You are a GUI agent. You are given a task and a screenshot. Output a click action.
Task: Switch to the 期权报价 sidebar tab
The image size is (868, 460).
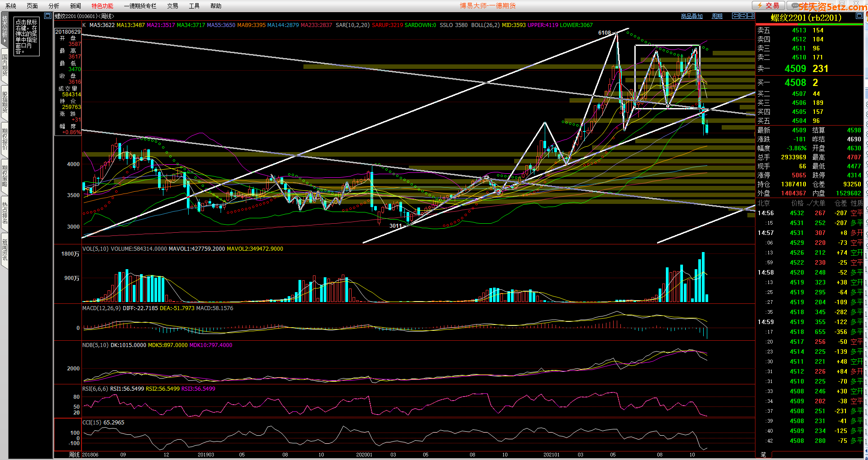tap(5, 140)
